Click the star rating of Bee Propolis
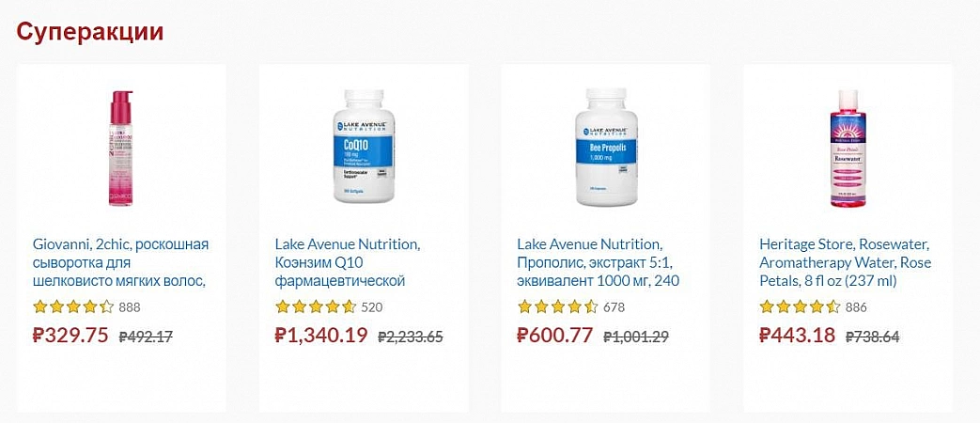 (x=558, y=306)
